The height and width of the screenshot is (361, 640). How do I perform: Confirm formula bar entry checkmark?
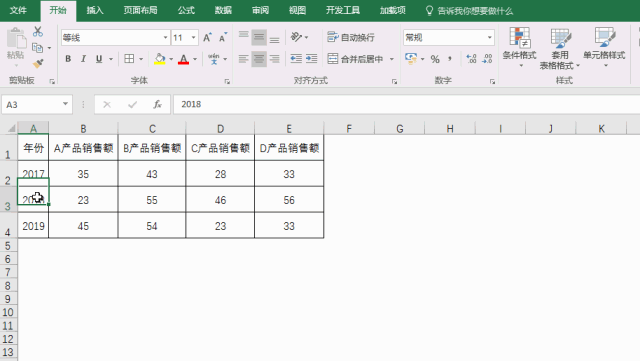point(132,105)
